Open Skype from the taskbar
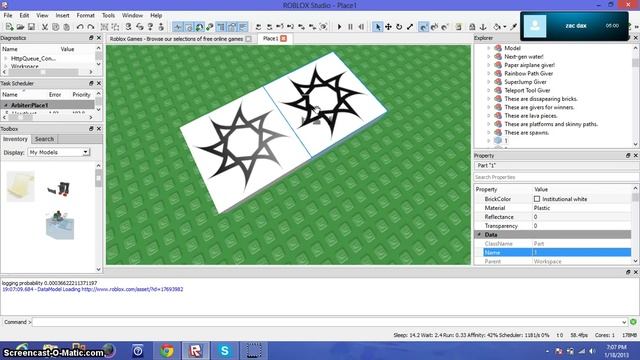Viewport: 640px width, 360px height. [x=224, y=351]
